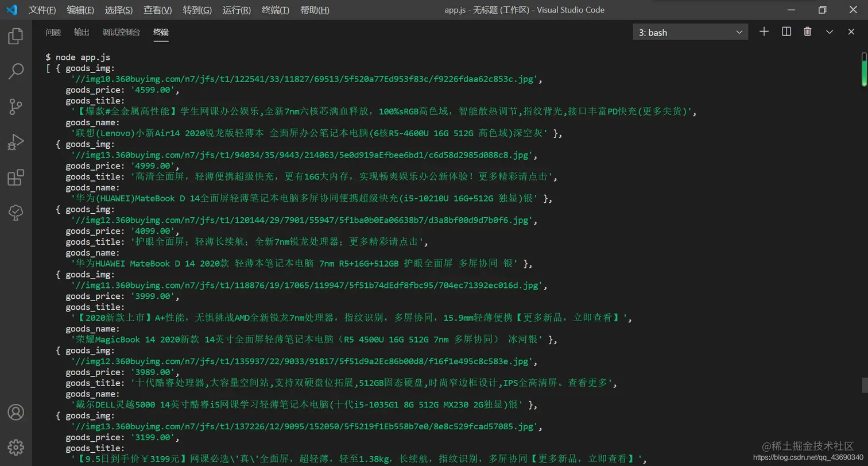The image size is (868, 466).
Task: Open the Accounts icon
Action: [15, 412]
